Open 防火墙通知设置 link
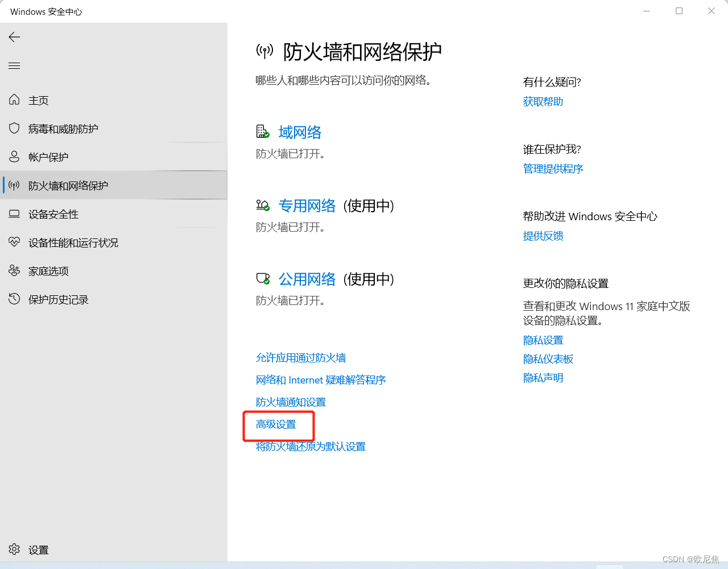 [x=291, y=402]
